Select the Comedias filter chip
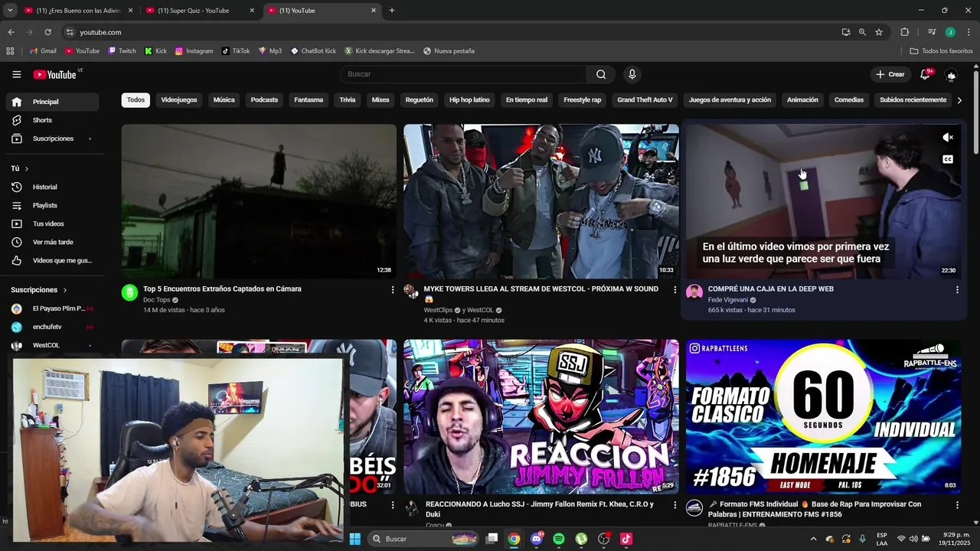This screenshot has width=980, height=551. (x=849, y=100)
